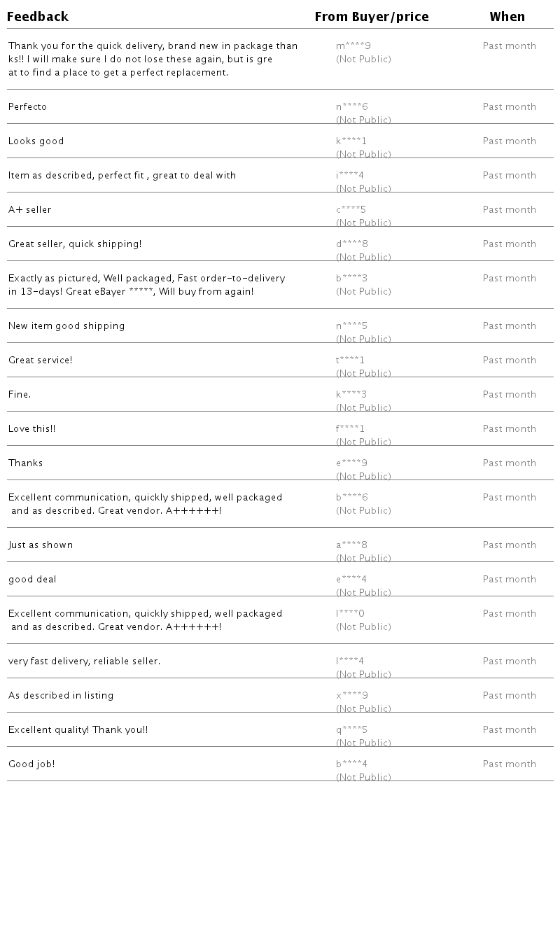
Task: Select buyer n****6 next to Perfecto
Action: coord(351,107)
